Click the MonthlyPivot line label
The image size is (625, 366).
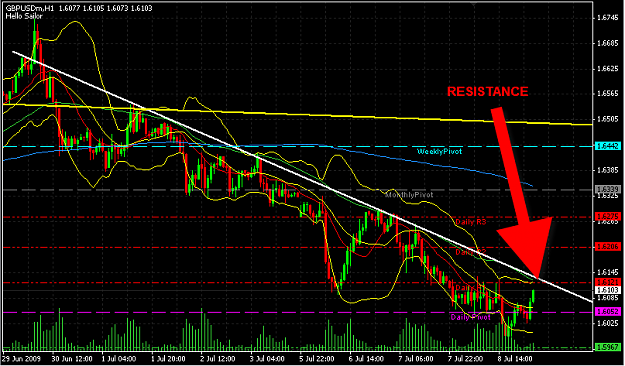pyautogui.click(x=409, y=195)
